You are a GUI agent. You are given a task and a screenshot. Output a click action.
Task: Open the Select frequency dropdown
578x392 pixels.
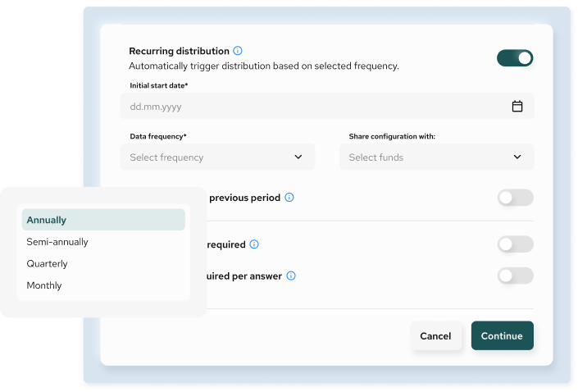[x=217, y=157]
